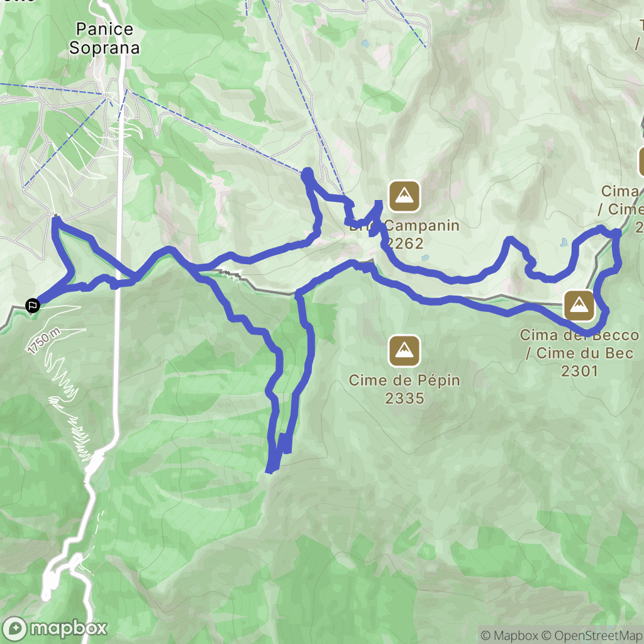This screenshot has height=644, width=644.
Task: Click the Cima del Becco summit icon
Action: 579,306
